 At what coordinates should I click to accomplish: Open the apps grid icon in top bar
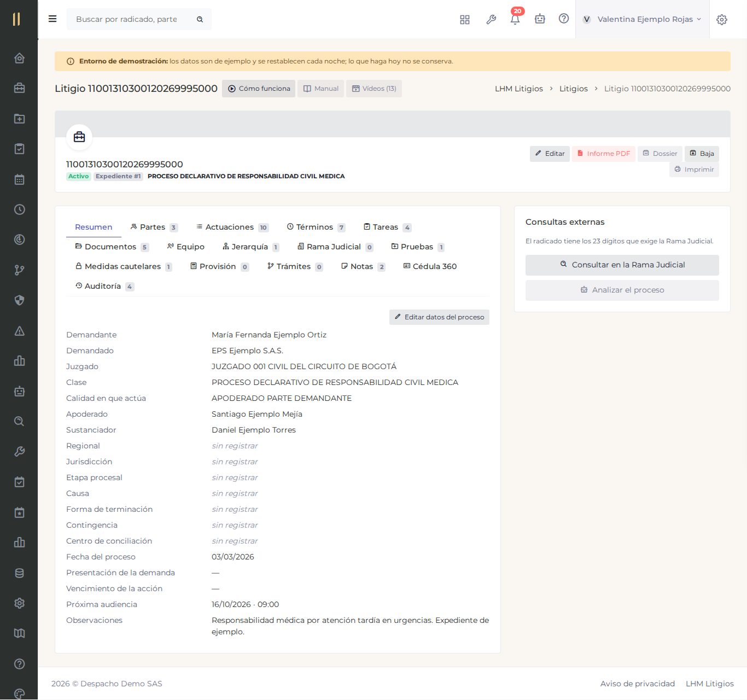465,20
